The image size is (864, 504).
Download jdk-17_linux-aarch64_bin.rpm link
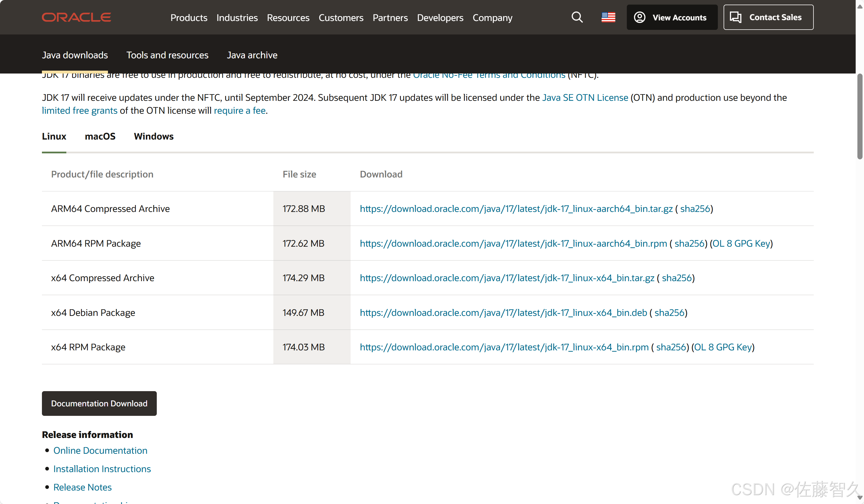[513, 244]
